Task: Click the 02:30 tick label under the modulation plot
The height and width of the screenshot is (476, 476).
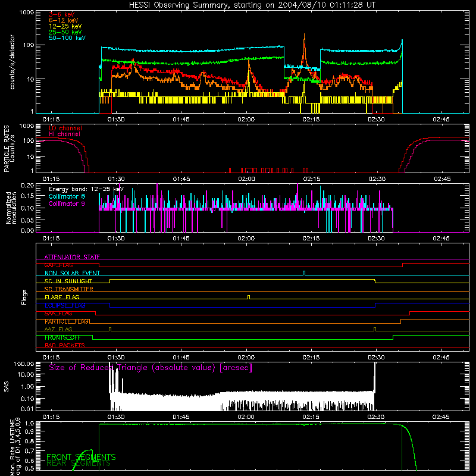Action: pos(376,239)
